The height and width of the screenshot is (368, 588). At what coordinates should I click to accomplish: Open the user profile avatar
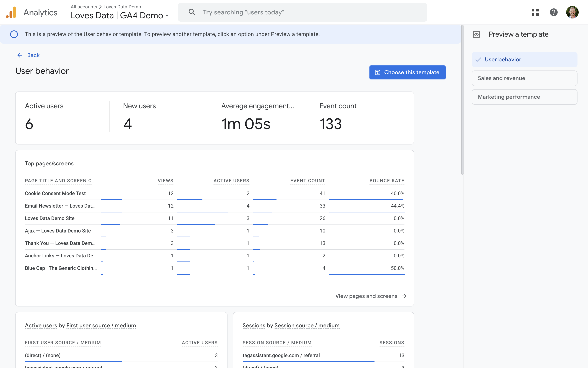pos(572,12)
